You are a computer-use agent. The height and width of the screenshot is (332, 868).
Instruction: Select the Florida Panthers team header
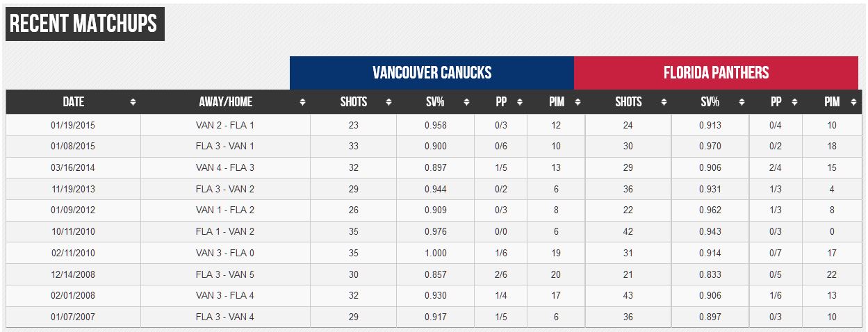click(x=716, y=73)
